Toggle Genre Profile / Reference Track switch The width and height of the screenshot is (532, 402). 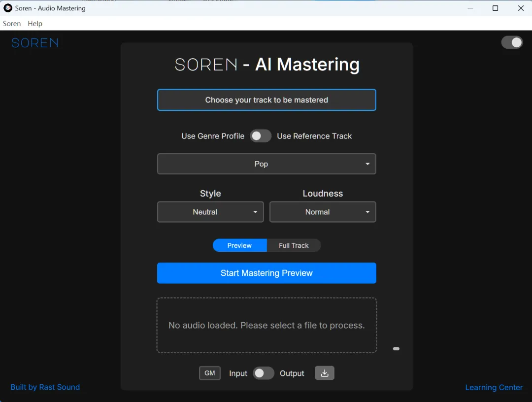pyautogui.click(x=261, y=135)
